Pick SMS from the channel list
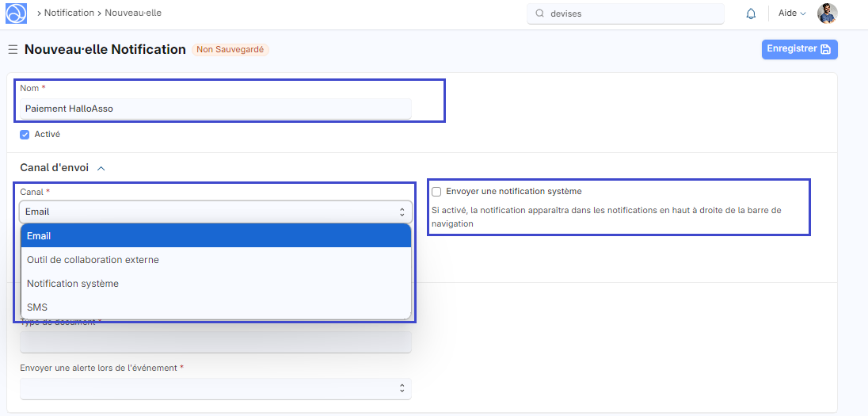 [x=215, y=307]
